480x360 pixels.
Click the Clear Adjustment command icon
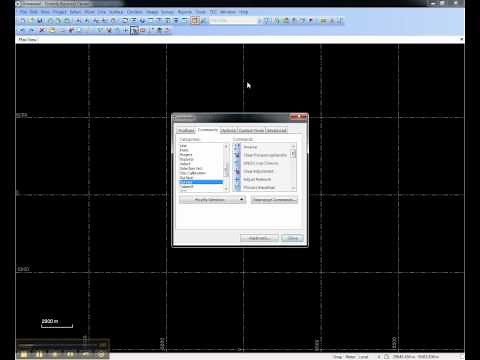coord(237,171)
